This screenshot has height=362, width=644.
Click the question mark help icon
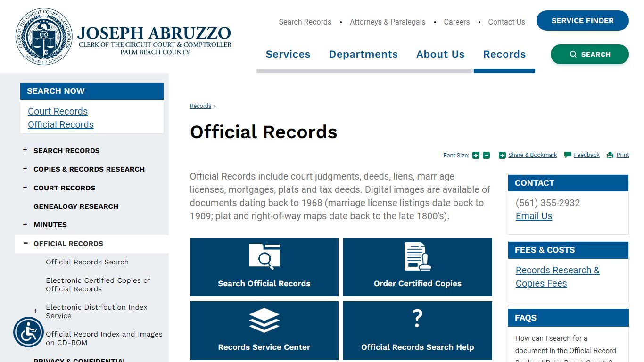(x=418, y=319)
